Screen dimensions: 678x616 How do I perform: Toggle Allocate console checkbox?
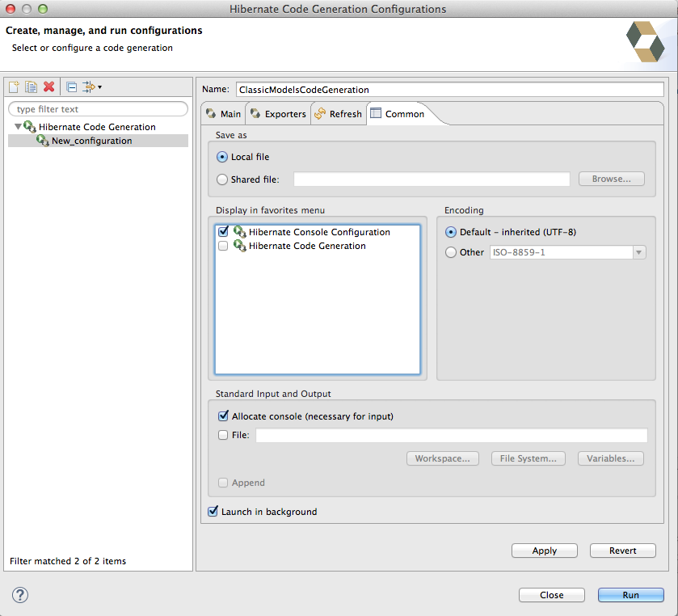coord(223,416)
